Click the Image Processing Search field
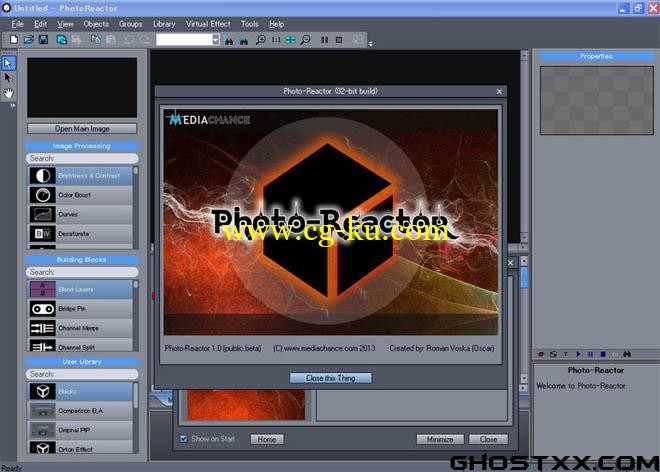Viewport: 660px width, 472px height. (82, 158)
